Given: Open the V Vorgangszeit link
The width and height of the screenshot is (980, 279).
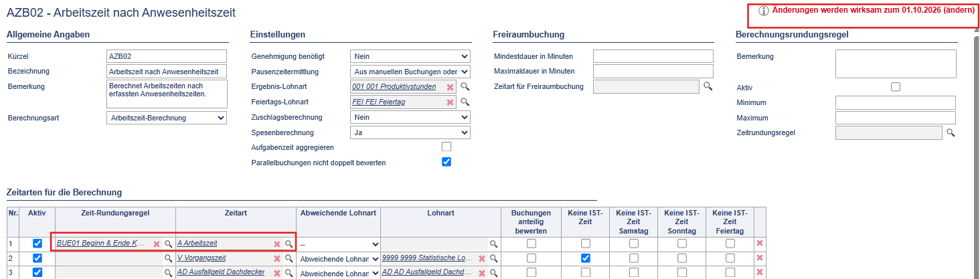Looking at the screenshot, I should [x=201, y=258].
